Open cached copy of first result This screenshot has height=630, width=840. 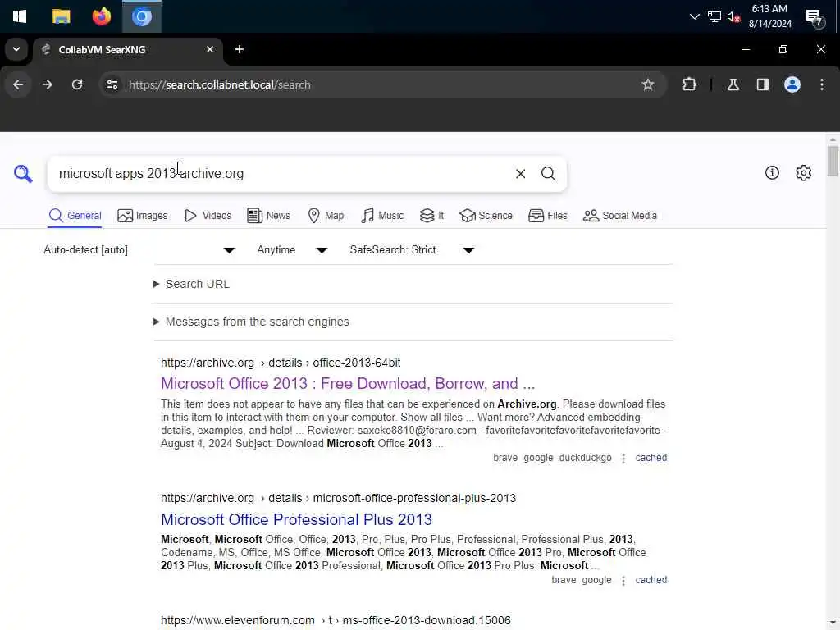pyautogui.click(x=651, y=458)
